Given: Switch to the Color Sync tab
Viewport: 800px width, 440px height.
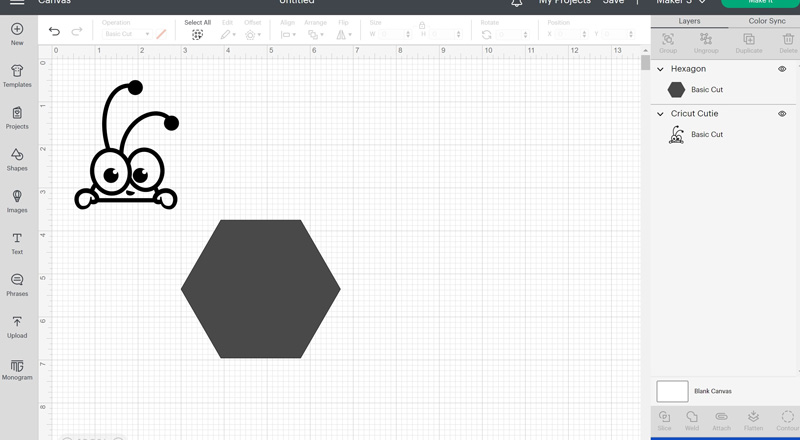Looking at the screenshot, I should click(x=767, y=21).
